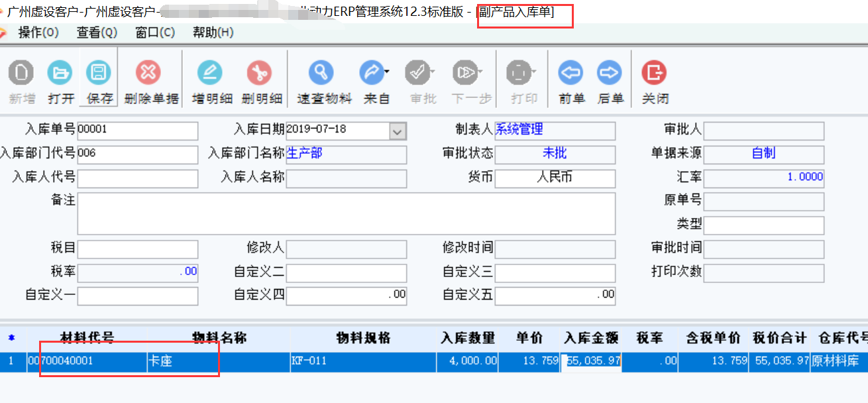Image resolution: width=868 pixels, height=403 pixels.
Task: Expand the 下一步 dropdown arrow
Action: tap(479, 70)
